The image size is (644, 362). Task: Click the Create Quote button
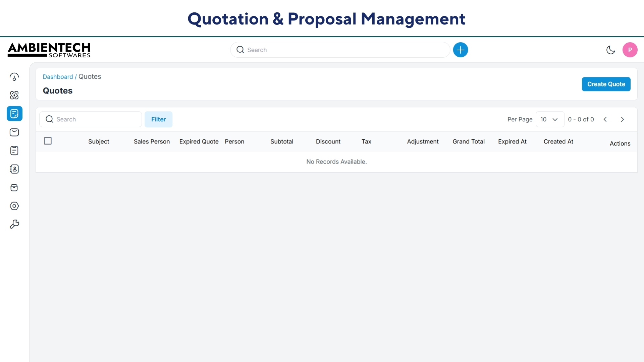[x=606, y=84]
